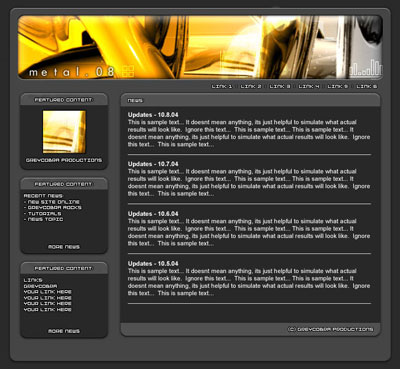The image size is (400, 369).
Task: Open the Your Link Here entry directly below Greycobra
Action: (48, 292)
